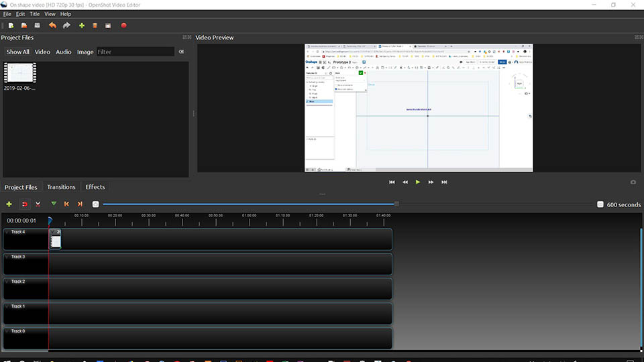Viewport: 644px width, 362px height.
Task: Jump to the start of the video
Action: tap(392, 182)
